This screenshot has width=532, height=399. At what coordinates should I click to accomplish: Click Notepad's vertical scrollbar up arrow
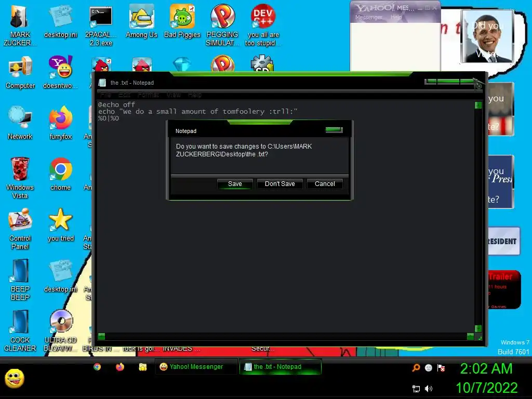478,105
